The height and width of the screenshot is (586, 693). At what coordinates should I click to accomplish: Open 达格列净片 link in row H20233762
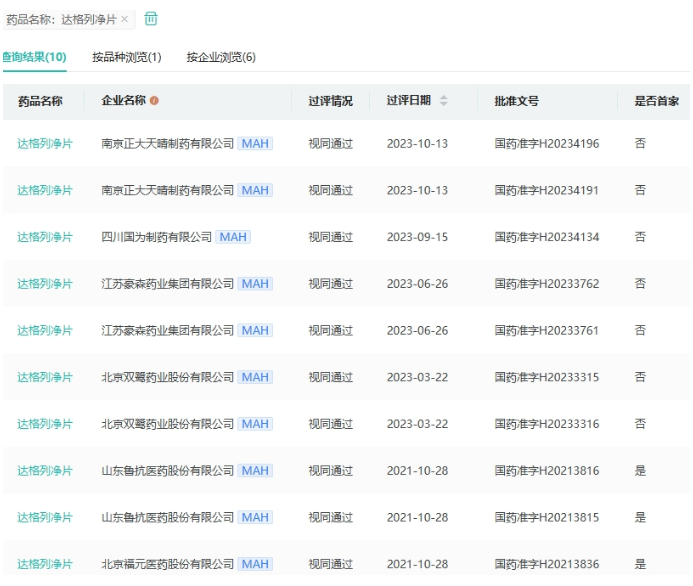(45, 284)
